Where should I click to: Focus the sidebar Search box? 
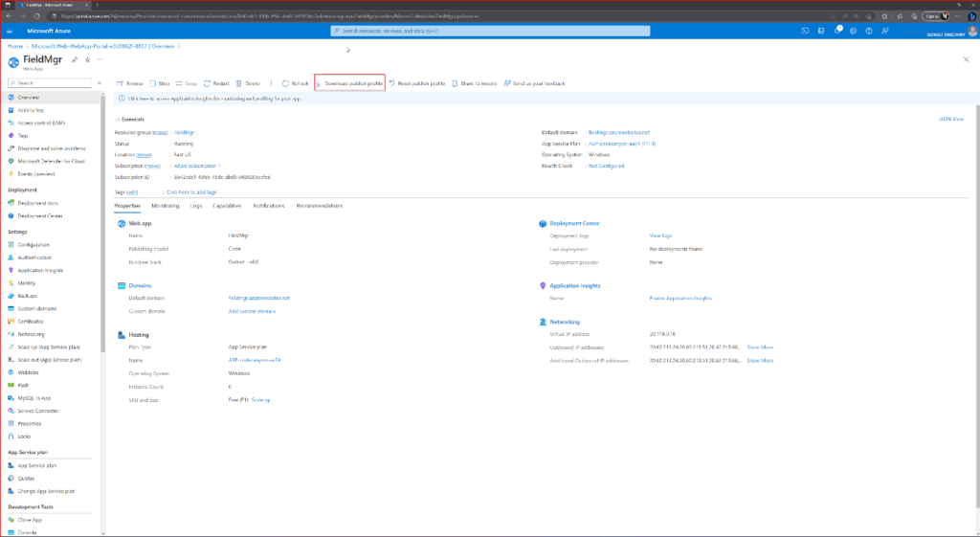coord(50,82)
